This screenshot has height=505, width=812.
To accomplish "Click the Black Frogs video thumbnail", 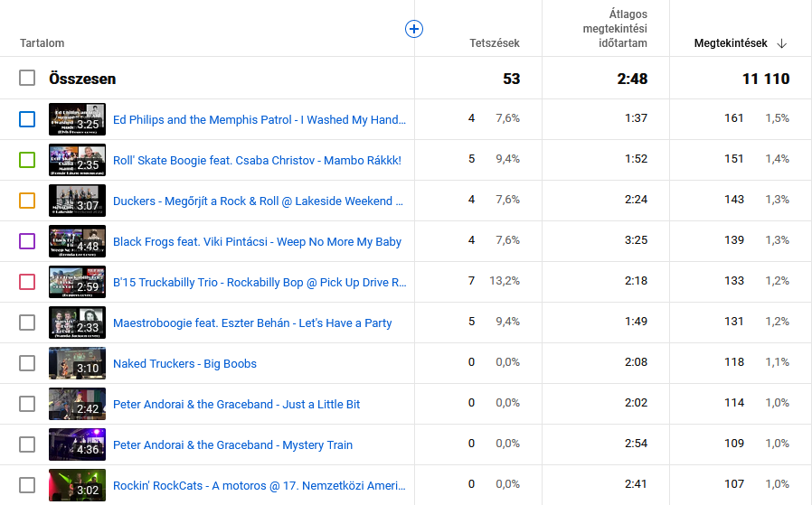I will click(77, 241).
